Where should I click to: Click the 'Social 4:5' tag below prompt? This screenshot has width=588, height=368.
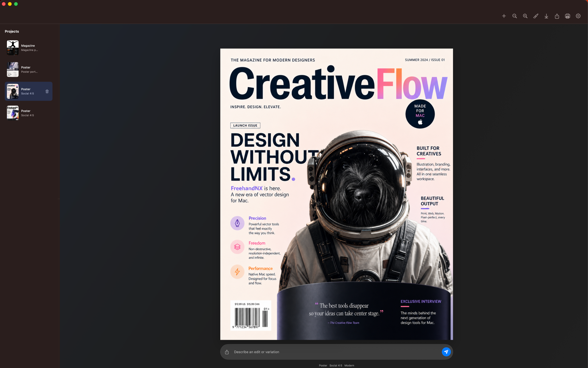(336, 366)
